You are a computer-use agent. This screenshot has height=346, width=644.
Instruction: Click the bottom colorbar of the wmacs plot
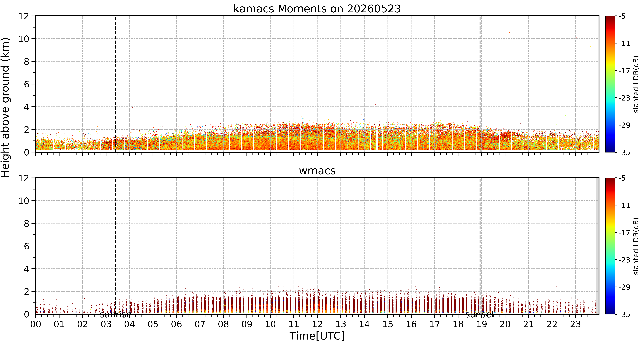[x=610, y=246]
